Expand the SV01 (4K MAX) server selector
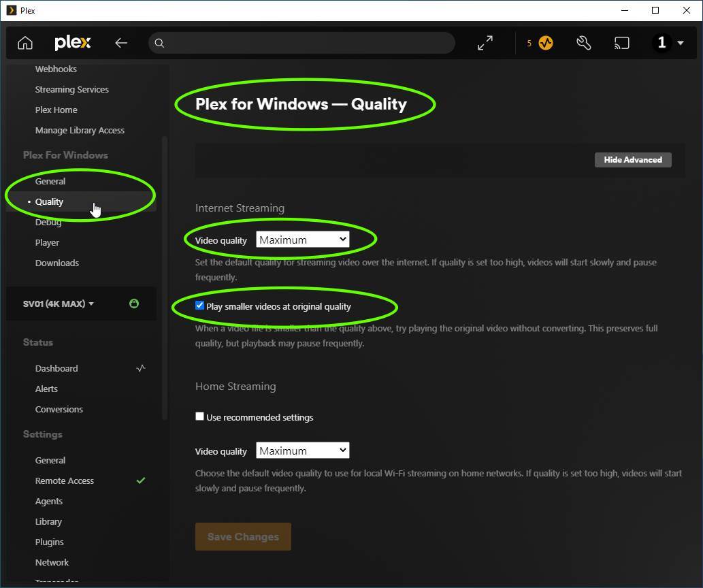 [x=59, y=304]
